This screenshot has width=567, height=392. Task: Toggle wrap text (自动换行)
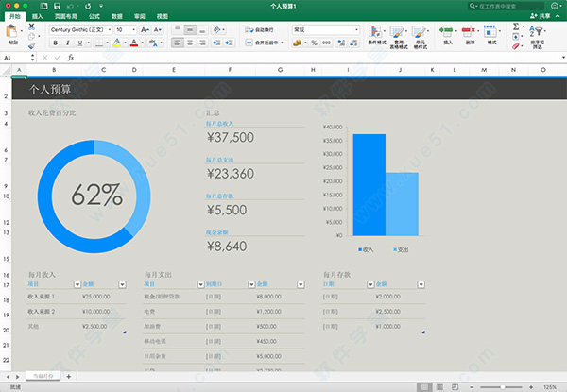(264, 30)
